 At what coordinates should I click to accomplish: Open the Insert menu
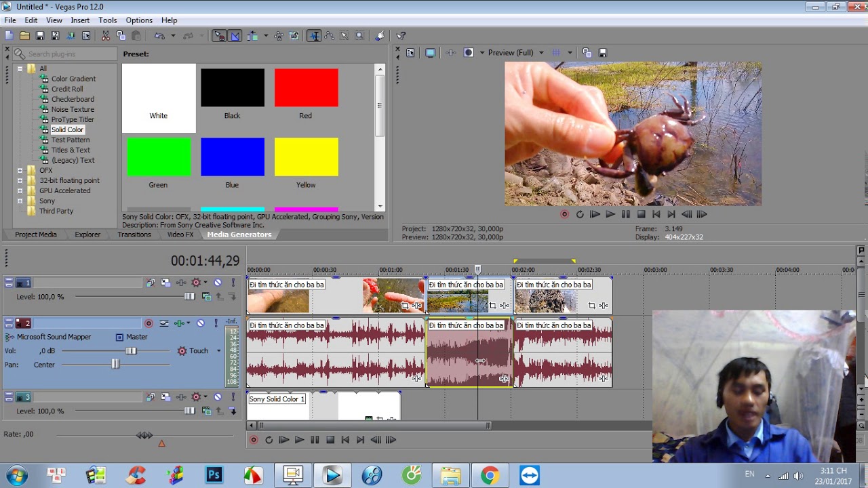click(80, 20)
